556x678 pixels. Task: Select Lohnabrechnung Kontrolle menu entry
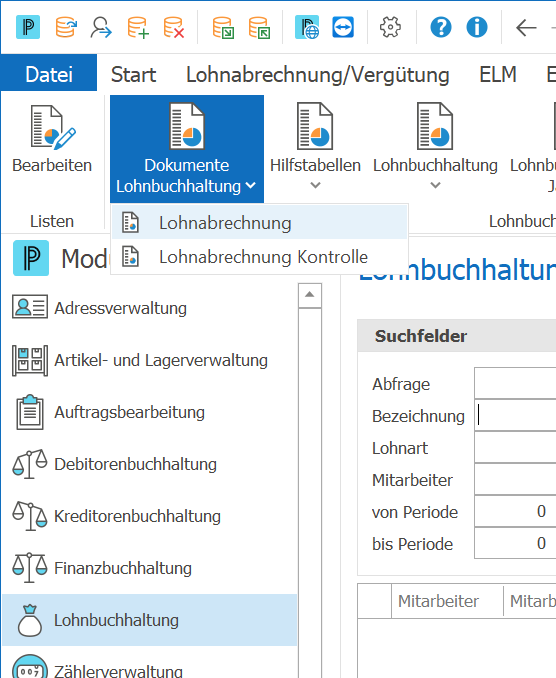click(x=259, y=257)
